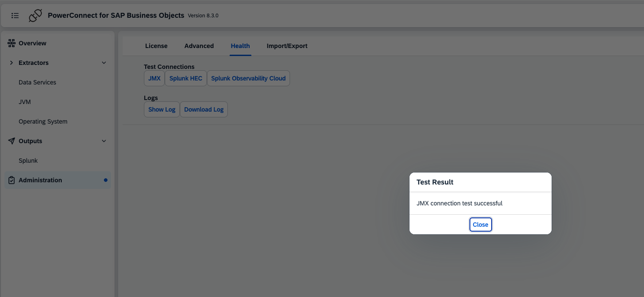The width and height of the screenshot is (644, 297).
Task: Click the Download Log button
Action: 204,109
